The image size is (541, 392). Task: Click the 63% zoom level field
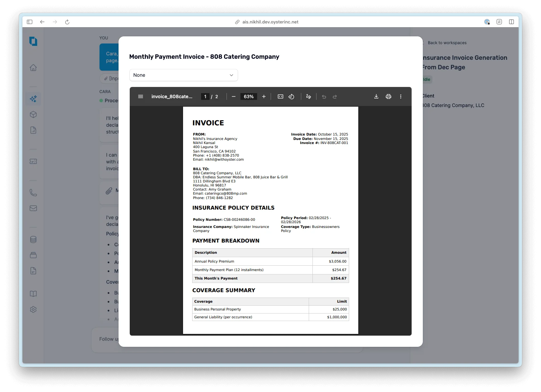pyautogui.click(x=249, y=97)
